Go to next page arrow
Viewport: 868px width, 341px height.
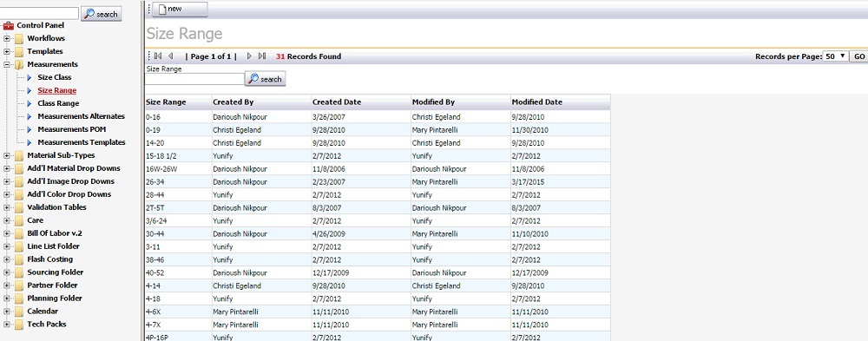(x=249, y=56)
